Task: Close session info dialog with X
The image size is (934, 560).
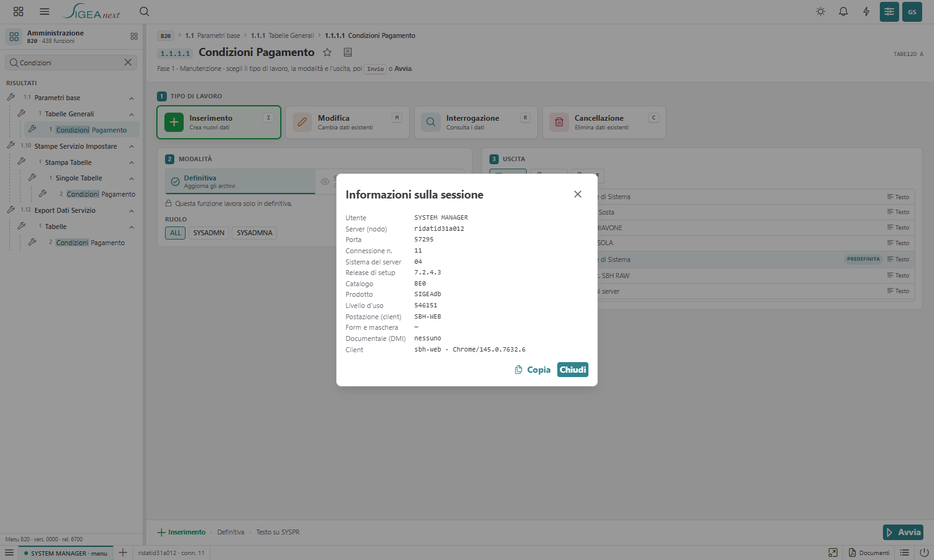Action: tap(578, 194)
